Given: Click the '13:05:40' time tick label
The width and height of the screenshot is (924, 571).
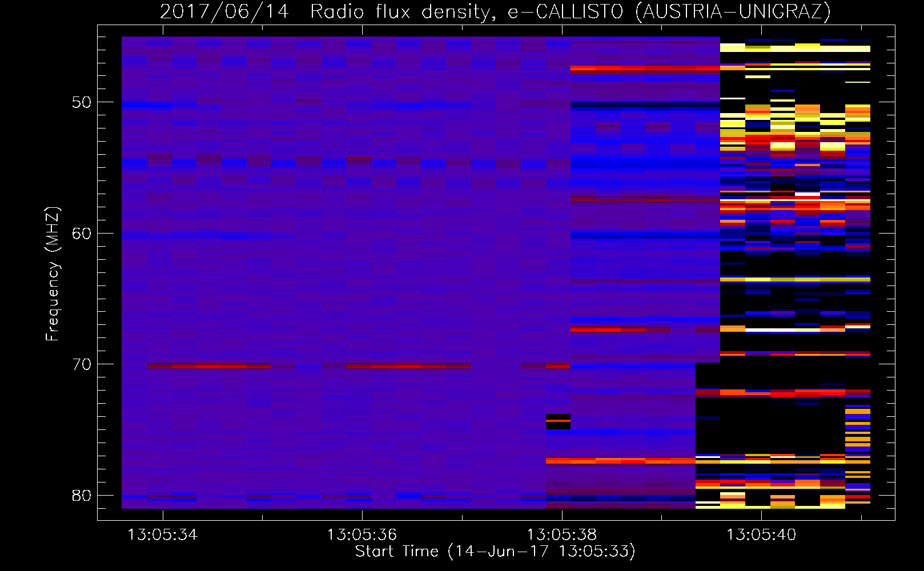Looking at the screenshot, I should 761,535.
